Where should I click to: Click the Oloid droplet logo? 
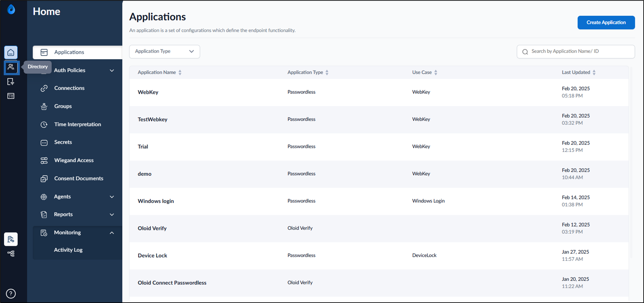[11, 9]
